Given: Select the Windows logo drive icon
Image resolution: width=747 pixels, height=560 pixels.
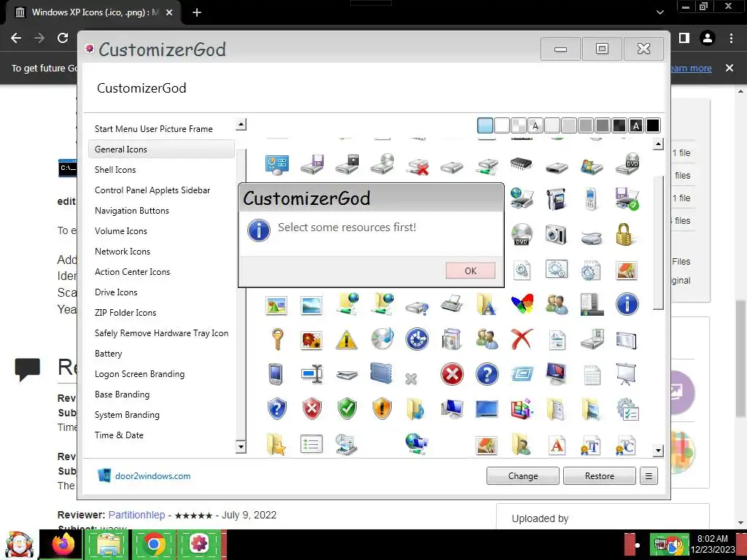Looking at the screenshot, I should tap(592, 167).
